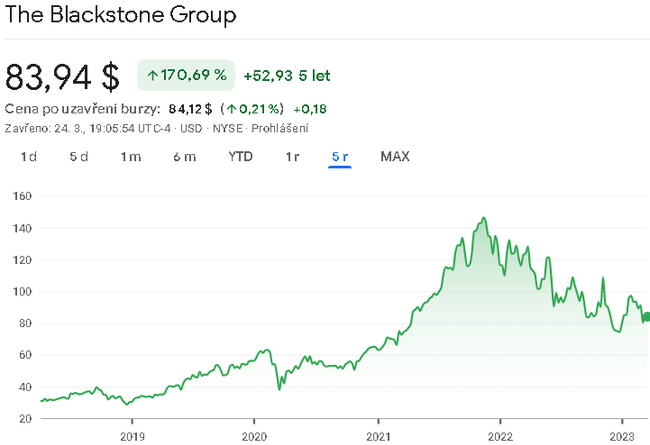
Task: Click the sharp 2020 dip on chart
Action: point(279,388)
